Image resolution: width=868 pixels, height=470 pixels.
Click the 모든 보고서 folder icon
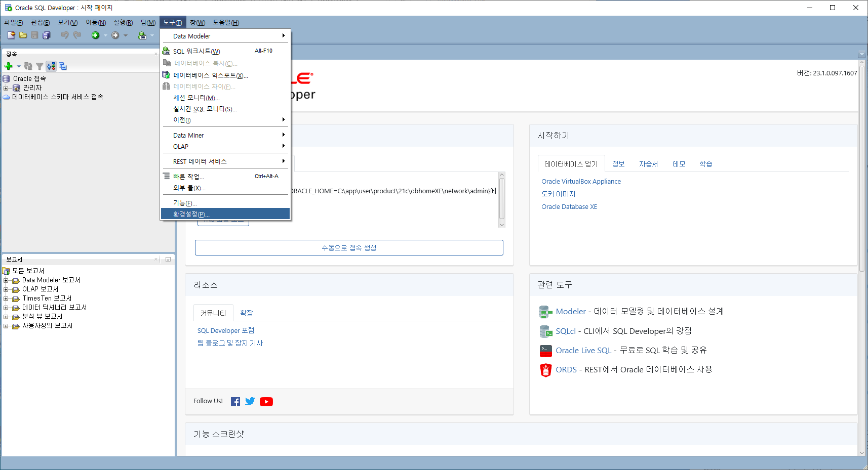point(7,271)
